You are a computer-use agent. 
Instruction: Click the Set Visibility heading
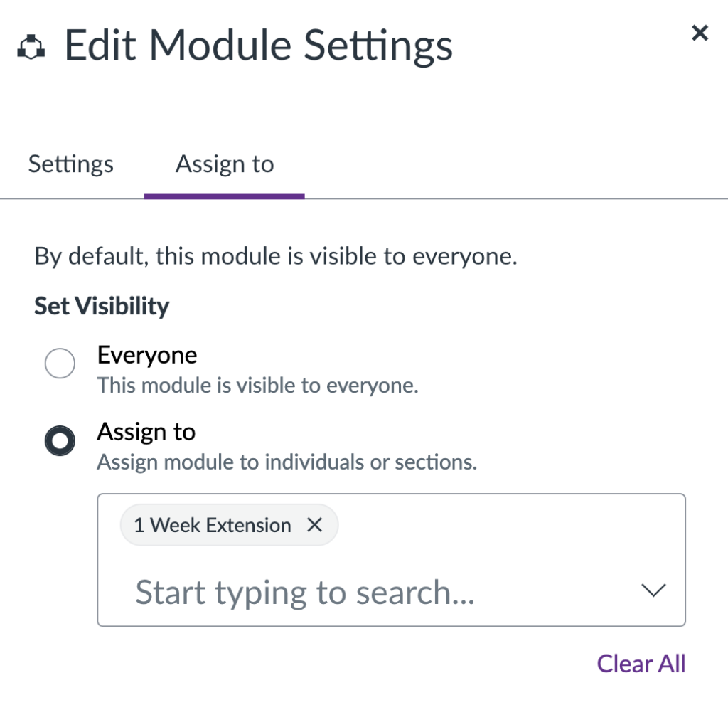click(x=102, y=307)
